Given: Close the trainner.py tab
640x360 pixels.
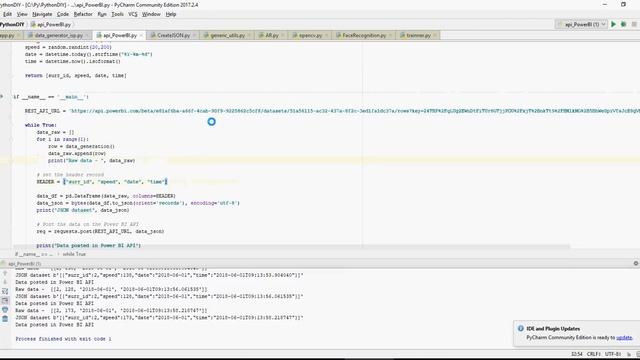Looking at the screenshot, I should [435, 36].
